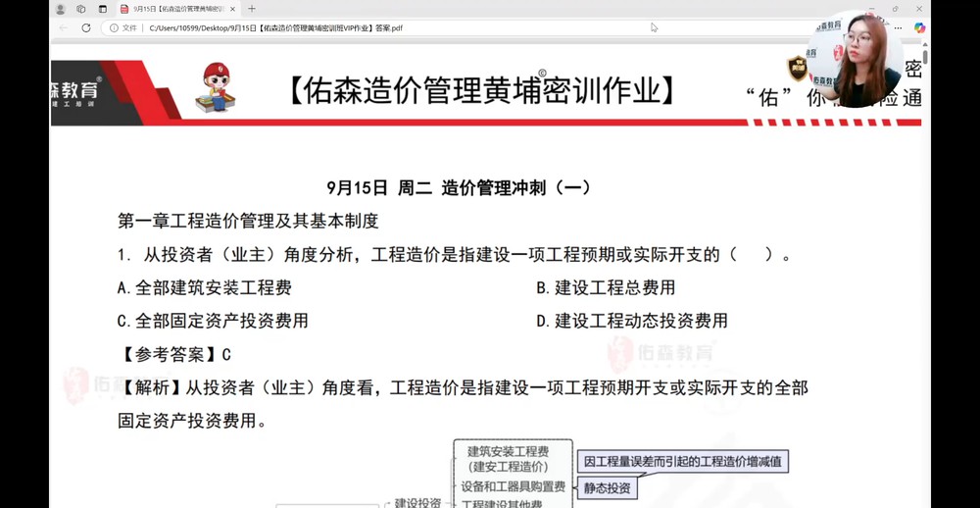Select option A. 全部建筑安装工程费
This screenshot has height=508, width=980.
[205, 287]
